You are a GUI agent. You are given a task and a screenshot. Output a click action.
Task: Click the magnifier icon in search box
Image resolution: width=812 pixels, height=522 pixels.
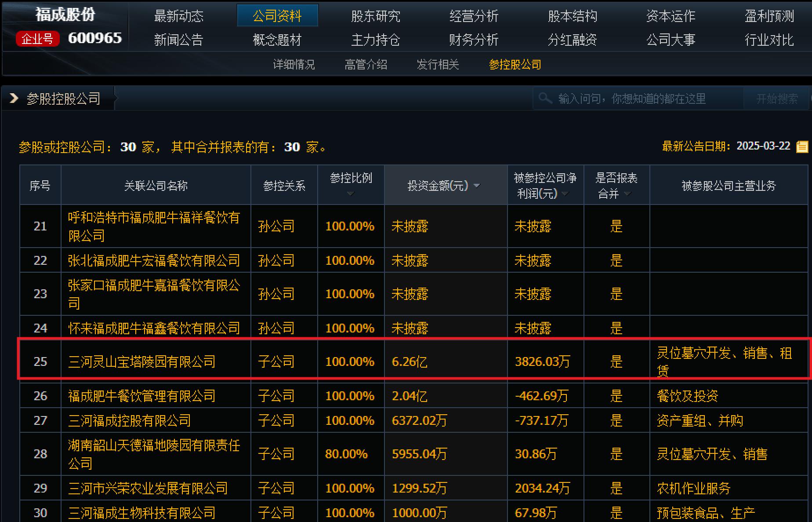click(545, 98)
